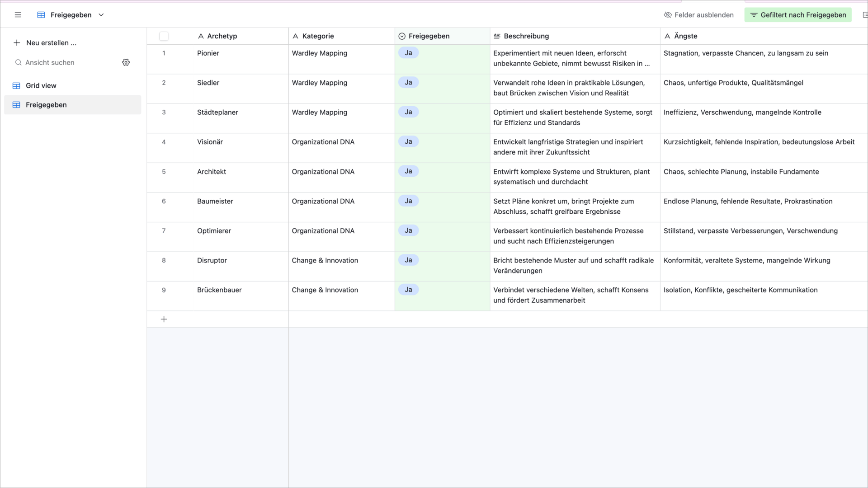Select the Ja badge for Visionär
Screen dimensions: 868x488
(408, 142)
